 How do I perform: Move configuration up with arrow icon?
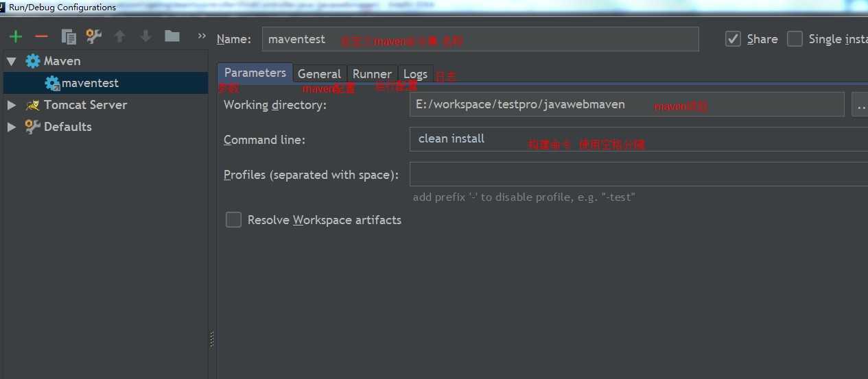click(x=119, y=36)
